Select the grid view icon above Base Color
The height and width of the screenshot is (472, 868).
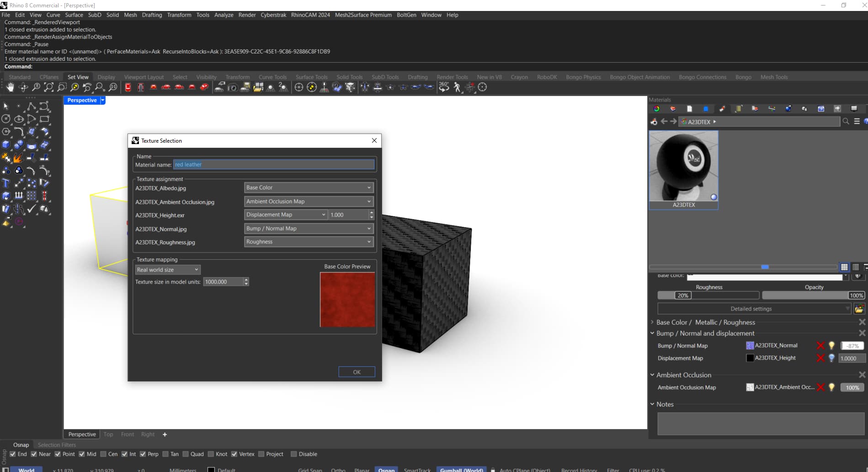[844, 267]
